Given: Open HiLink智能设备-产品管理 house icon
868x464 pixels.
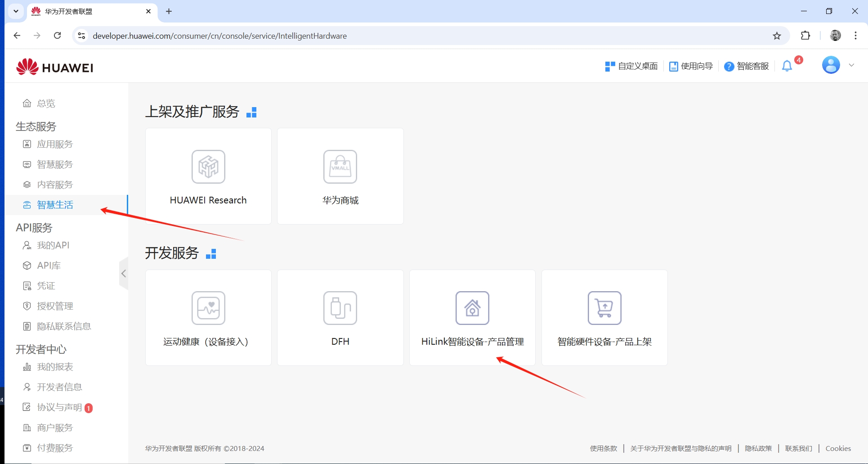Looking at the screenshot, I should tap(472, 308).
